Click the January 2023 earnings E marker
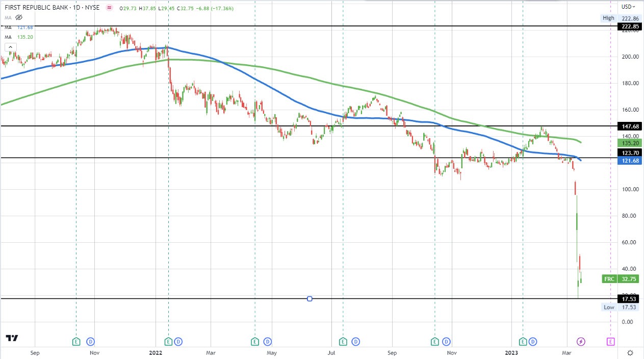The height and width of the screenshot is (359, 644). [523, 341]
